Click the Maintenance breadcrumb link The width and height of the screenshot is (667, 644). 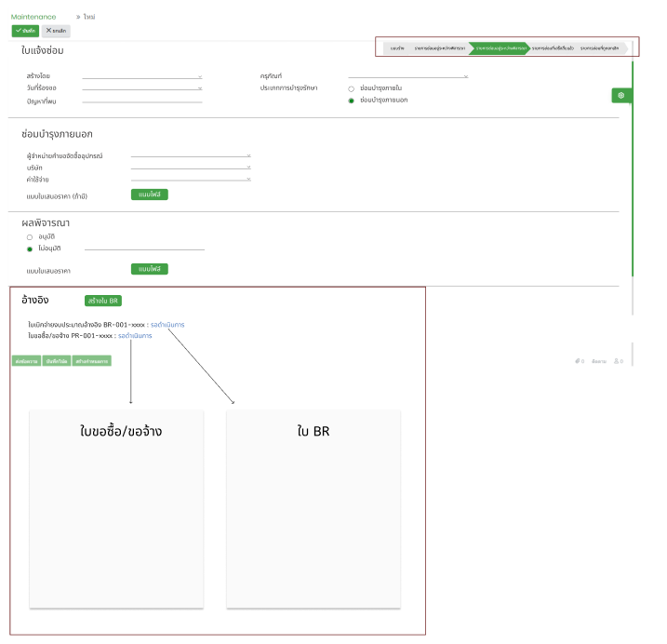(x=33, y=17)
